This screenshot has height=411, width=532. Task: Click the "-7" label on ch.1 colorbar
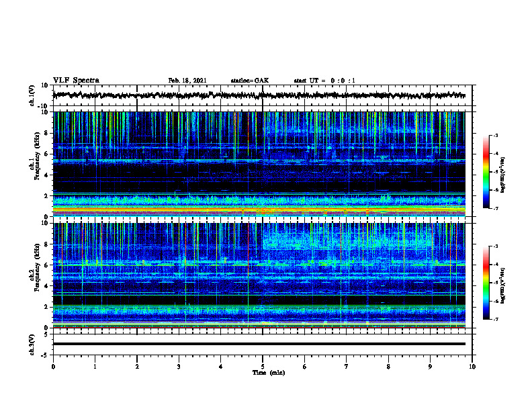[x=496, y=208]
